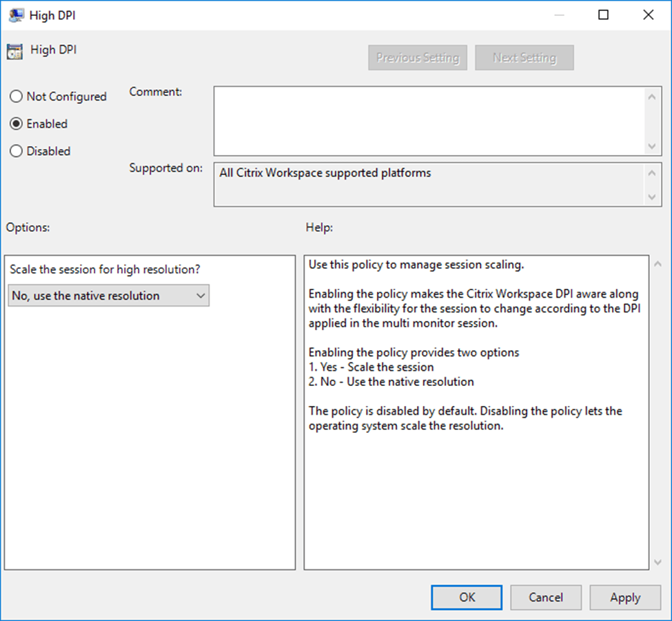The width and height of the screenshot is (672, 621).
Task: Click the High DPI title bar icon
Action: (x=16, y=15)
